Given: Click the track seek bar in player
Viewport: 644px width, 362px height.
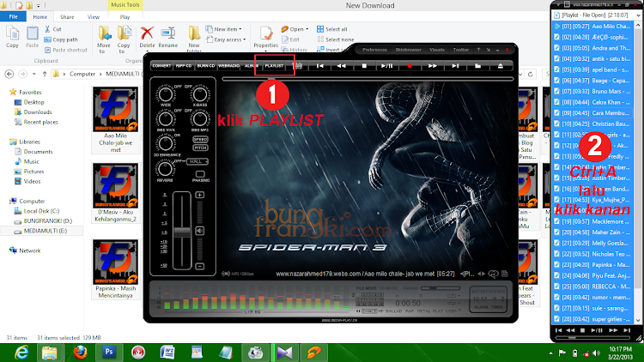Looking at the screenshot, I should tap(368, 79).
